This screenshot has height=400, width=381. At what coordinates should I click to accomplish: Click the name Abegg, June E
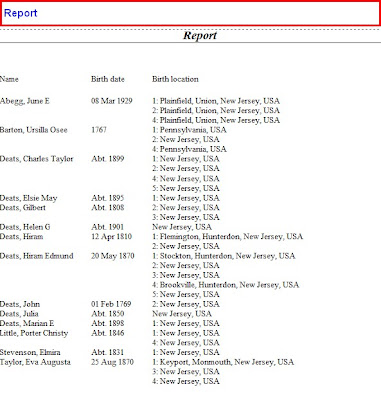[x=25, y=101]
